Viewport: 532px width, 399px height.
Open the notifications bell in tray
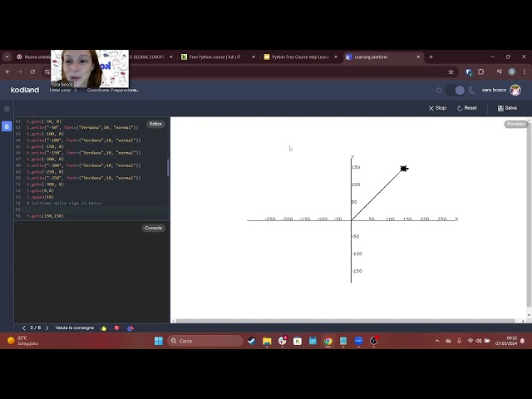tap(522, 341)
